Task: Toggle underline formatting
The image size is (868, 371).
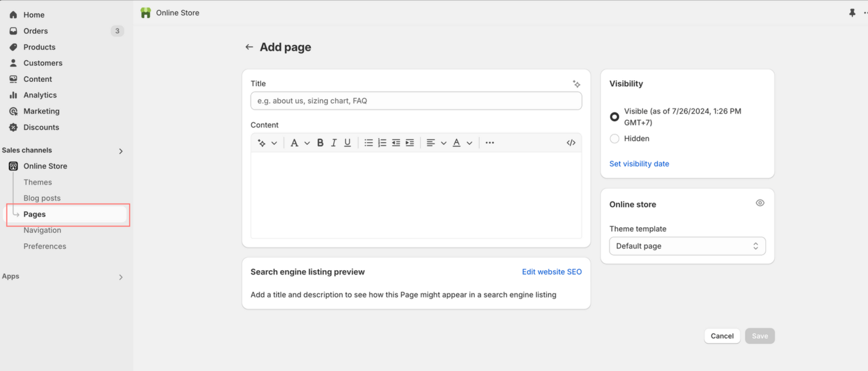Action: (347, 143)
